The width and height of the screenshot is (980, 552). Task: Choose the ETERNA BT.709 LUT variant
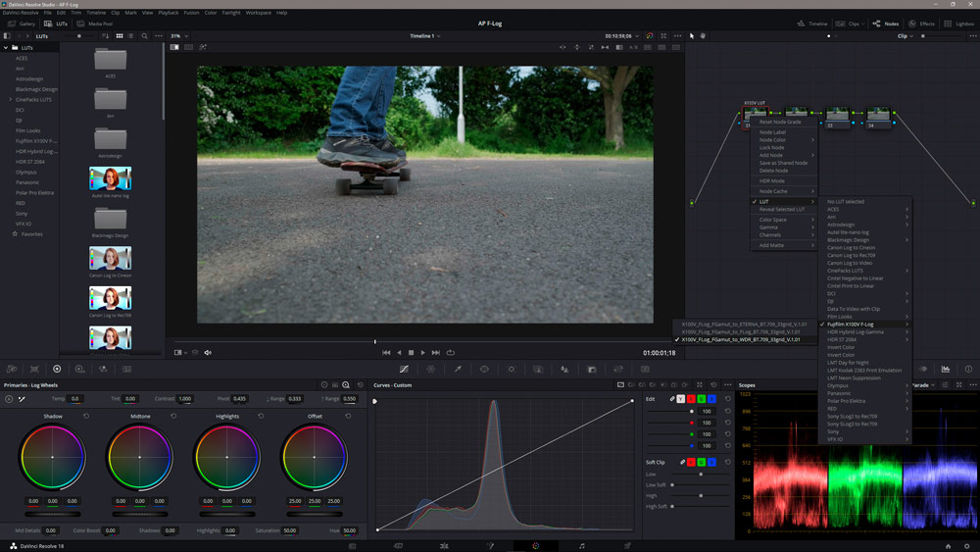click(x=745, y=325)
